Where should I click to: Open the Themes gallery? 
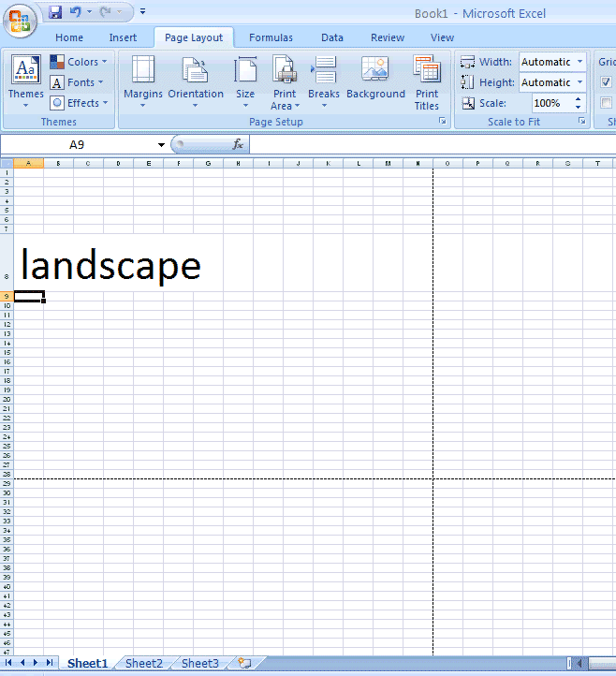(26, 81)
